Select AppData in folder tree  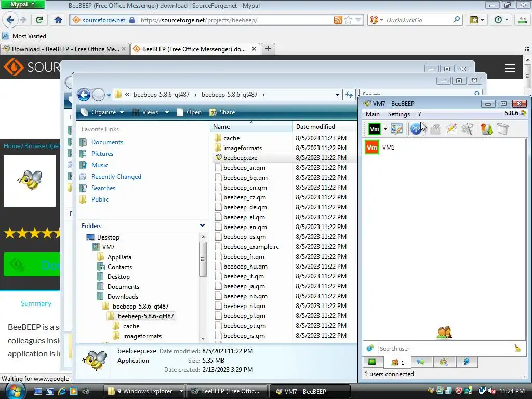119,257
